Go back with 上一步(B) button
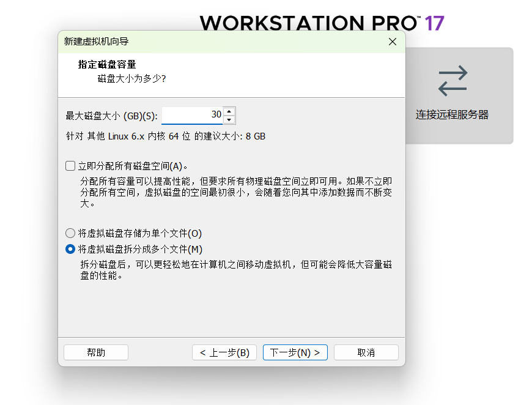 (x=224, y=352)
